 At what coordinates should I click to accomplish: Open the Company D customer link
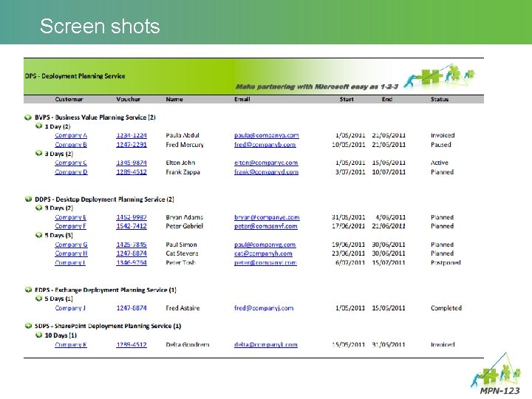pos(71,172)
